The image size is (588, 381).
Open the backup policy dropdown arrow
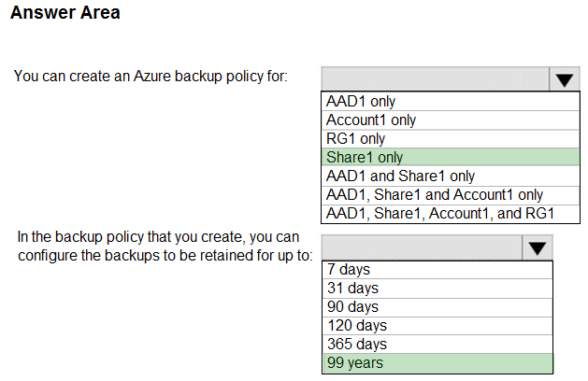(x=565, y=79)
